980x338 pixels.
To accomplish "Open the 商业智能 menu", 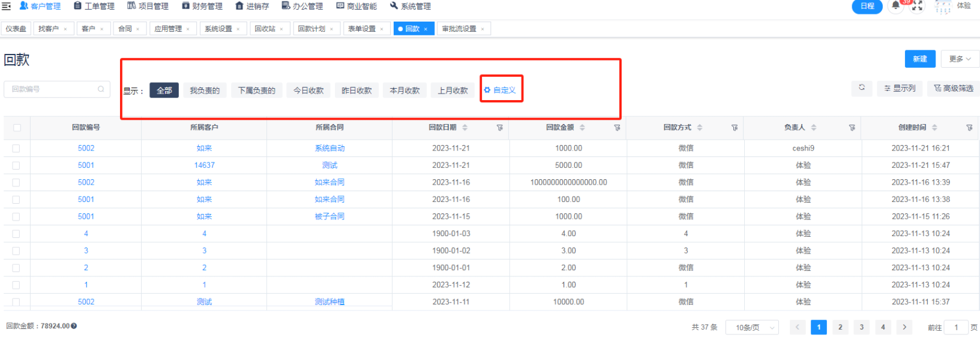I will point(356,6).
